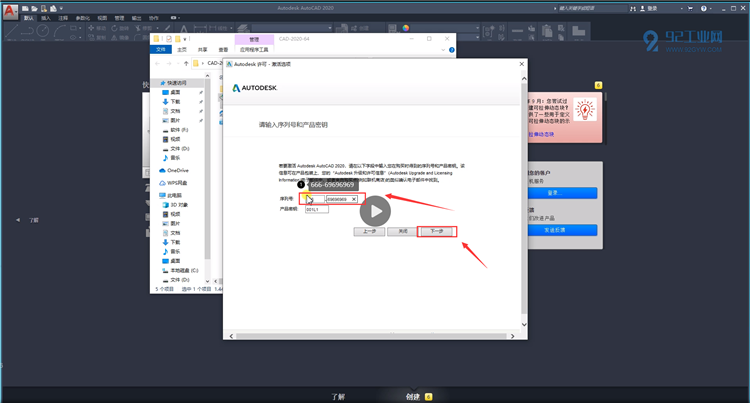Select the Mirror tool (镜像)
The height and width of the screenshot is (403, 750).
point(120,37)
